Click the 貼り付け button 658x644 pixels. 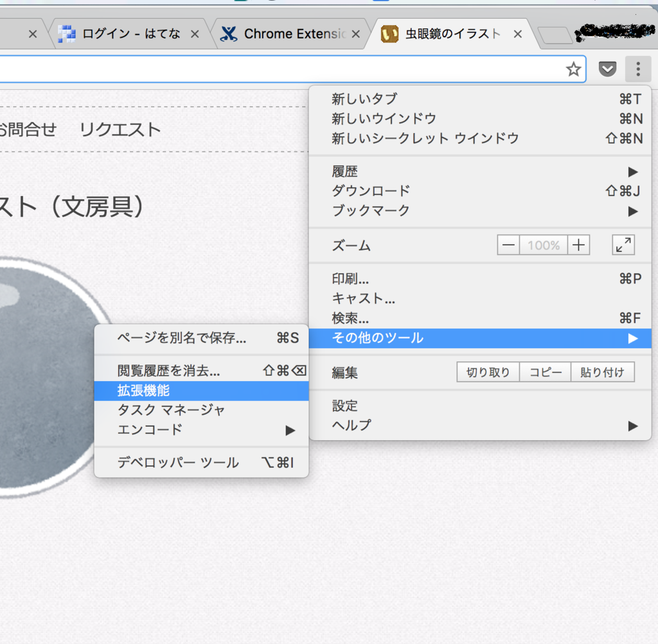tap(603, 372)
